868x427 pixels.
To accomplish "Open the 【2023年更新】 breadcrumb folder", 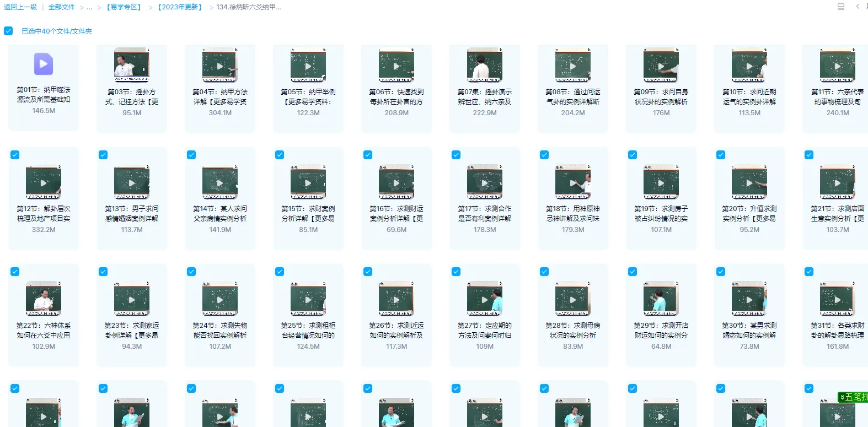I will click(x=180, y=7).
